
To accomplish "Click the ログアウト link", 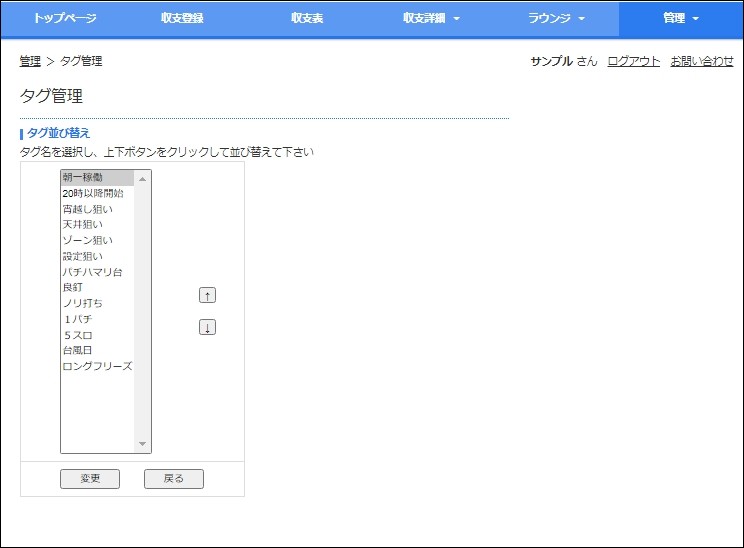I will [633, 61].
